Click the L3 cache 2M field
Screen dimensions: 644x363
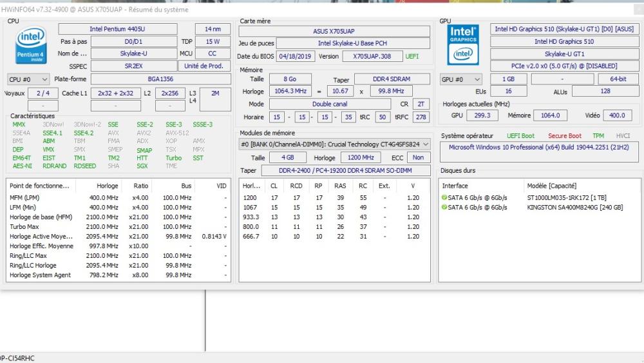[215, 99]
